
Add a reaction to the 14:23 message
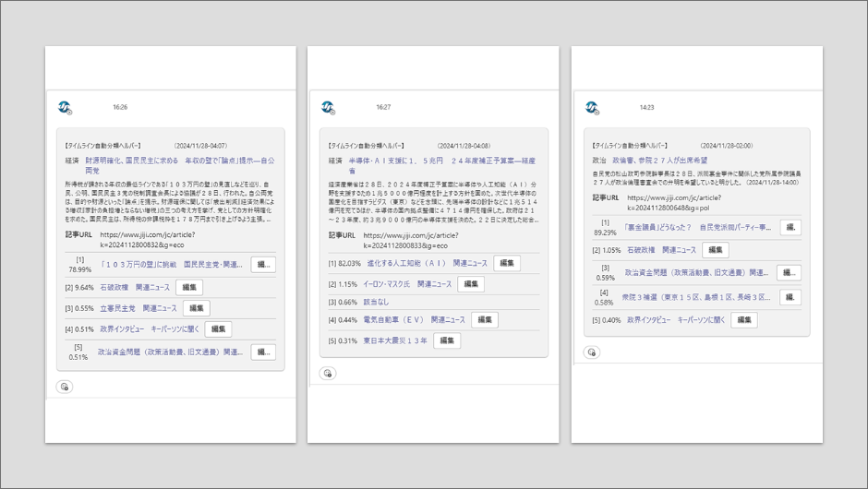coord(592,352)
